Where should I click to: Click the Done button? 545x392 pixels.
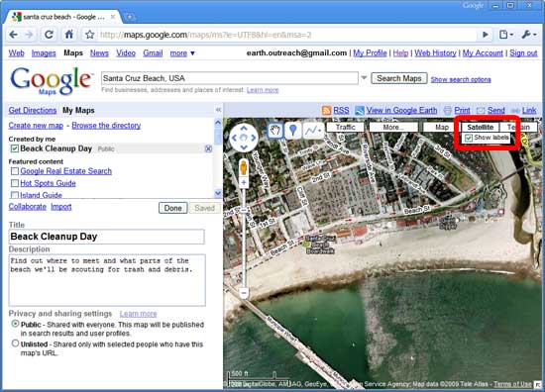173,208
